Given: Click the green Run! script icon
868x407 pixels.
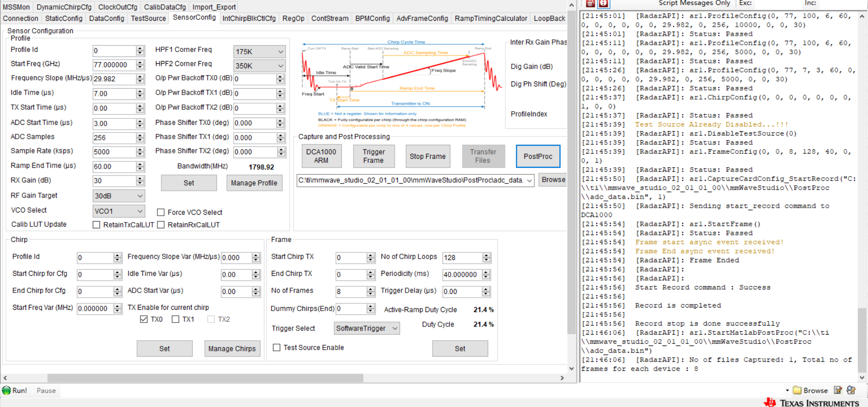Looking at the screenshot, I should 6,390.
